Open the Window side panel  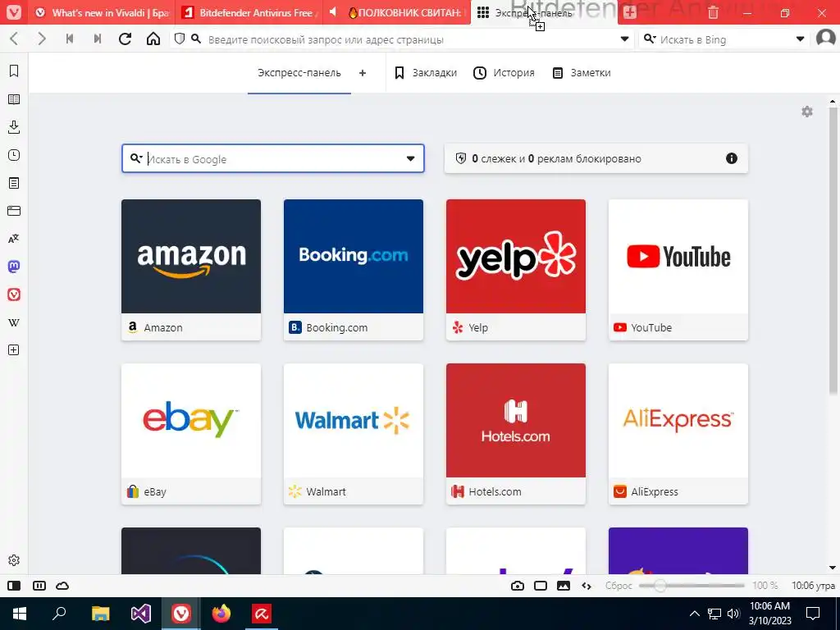[x=14, y=211]
